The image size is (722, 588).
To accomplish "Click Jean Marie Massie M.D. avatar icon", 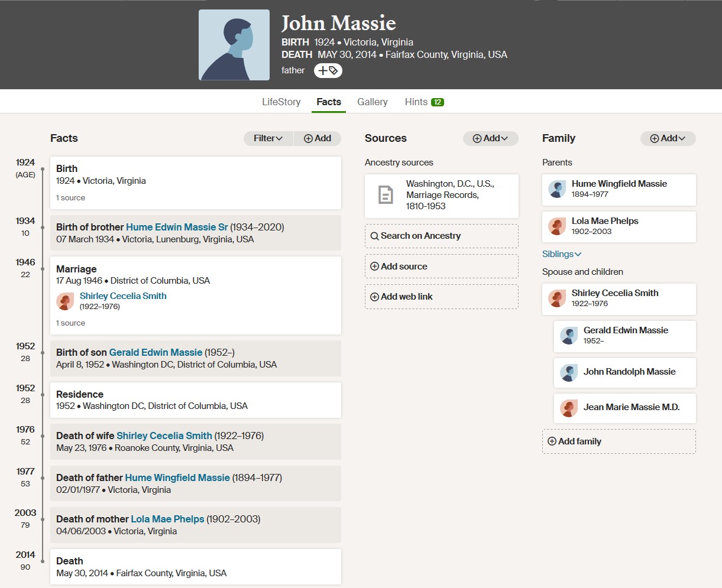I will 569,408.
